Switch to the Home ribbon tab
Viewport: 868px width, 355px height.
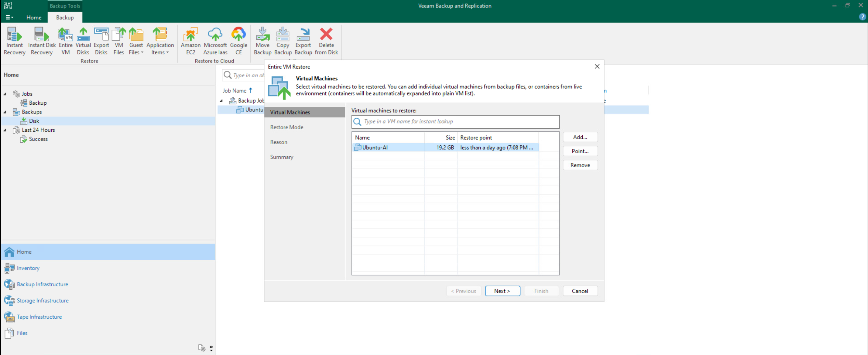click(x=34, y=17)
